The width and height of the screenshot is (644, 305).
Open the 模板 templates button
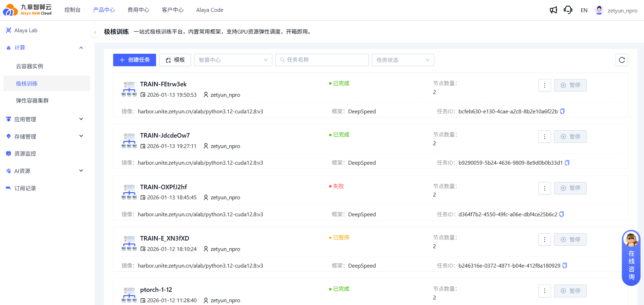tap(175, 60)
